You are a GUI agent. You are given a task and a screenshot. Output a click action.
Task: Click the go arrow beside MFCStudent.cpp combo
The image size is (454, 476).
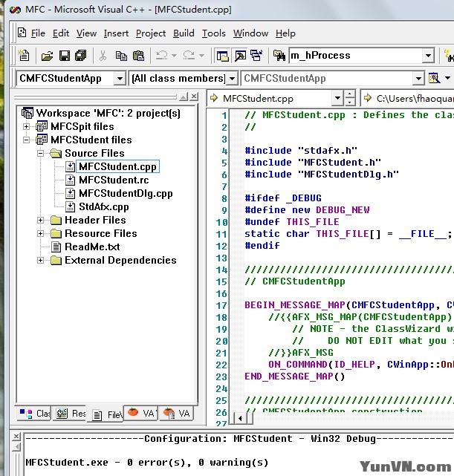214,98
